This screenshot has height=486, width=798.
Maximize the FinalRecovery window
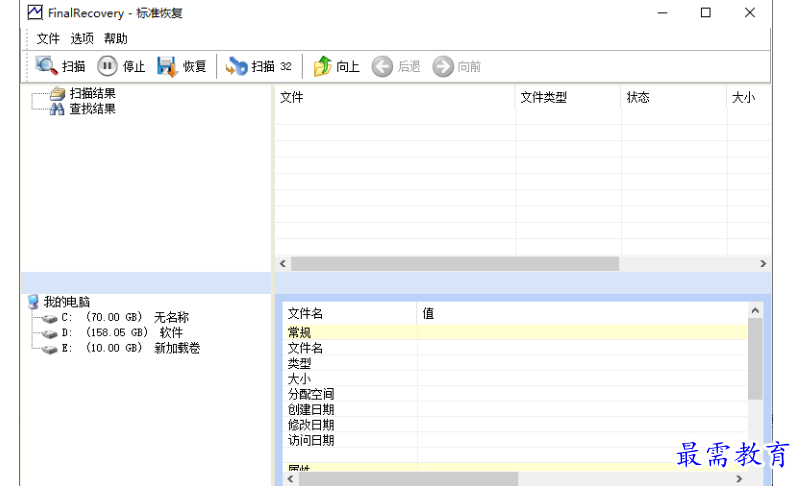[706, 13]
